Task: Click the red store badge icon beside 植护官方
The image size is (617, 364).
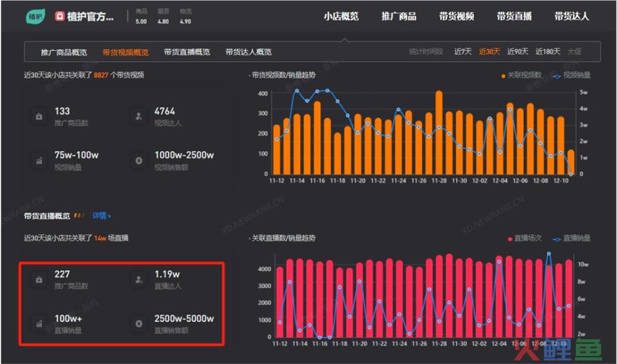Action: click(x=60, y=17)
